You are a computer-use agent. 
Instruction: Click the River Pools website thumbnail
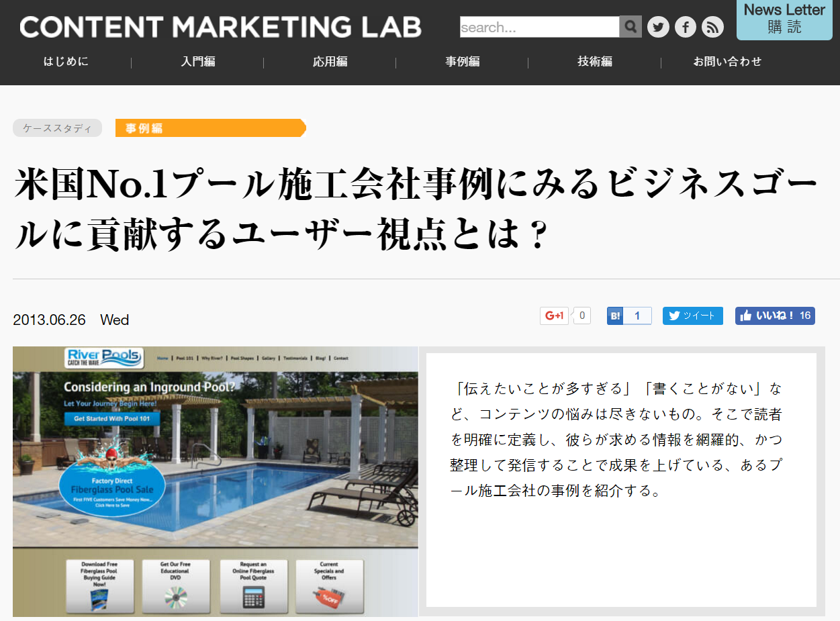[x=215, y=481]
